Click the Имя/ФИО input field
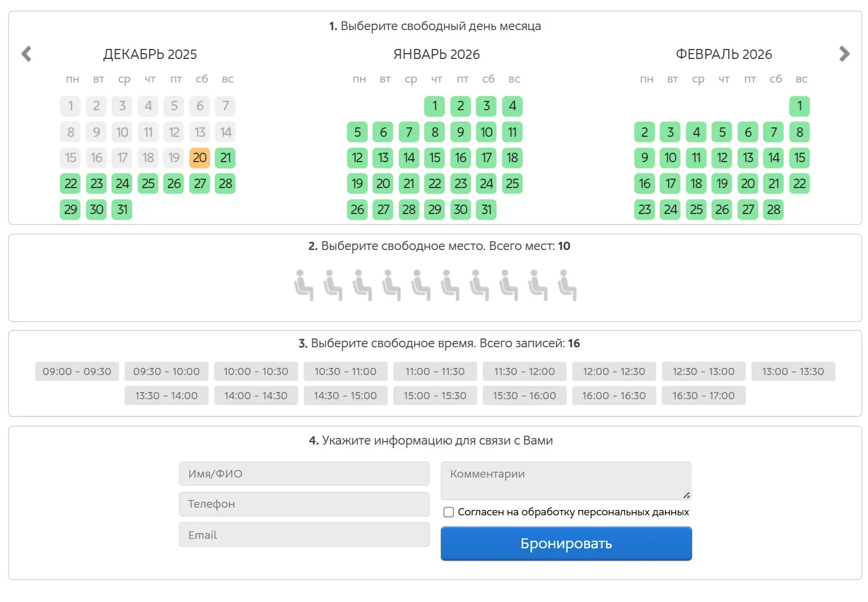This screenshot has height=602, width=868. coord(304,473)
